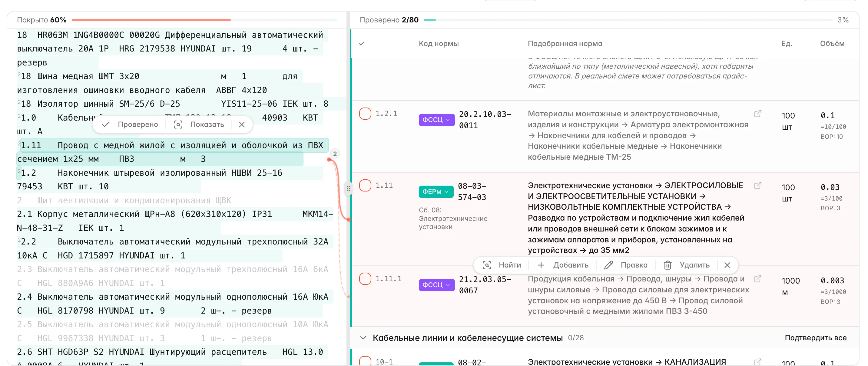Open external link for norm 08-03-574-03

click(x=758, y=185)
